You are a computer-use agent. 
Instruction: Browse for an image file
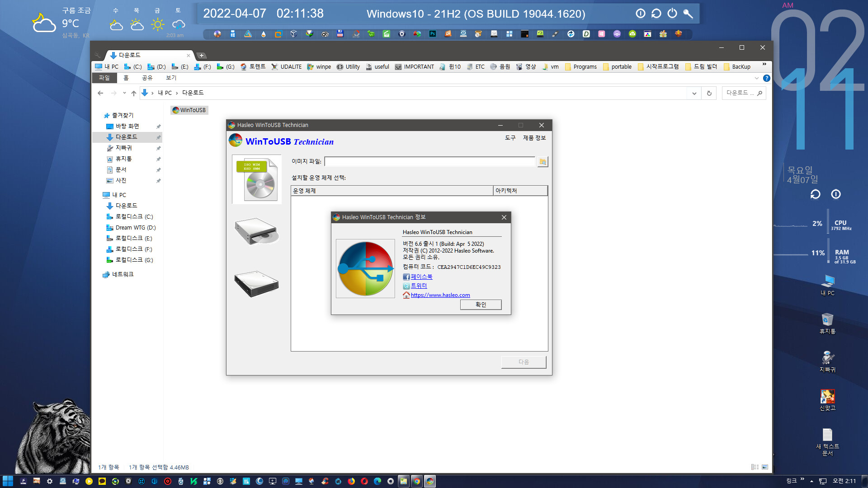click(x=542, y=162)
